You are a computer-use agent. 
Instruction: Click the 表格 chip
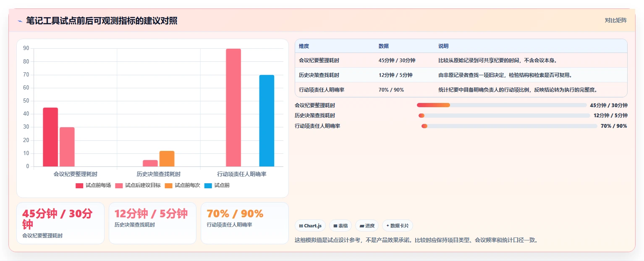point(340,226)
